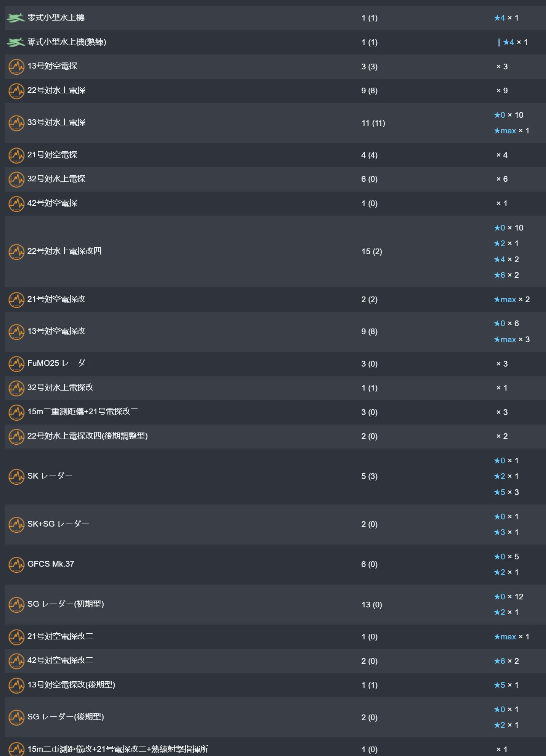Select the 22号対水上電探改四 equipment name
546x756 pixels.
64,251
